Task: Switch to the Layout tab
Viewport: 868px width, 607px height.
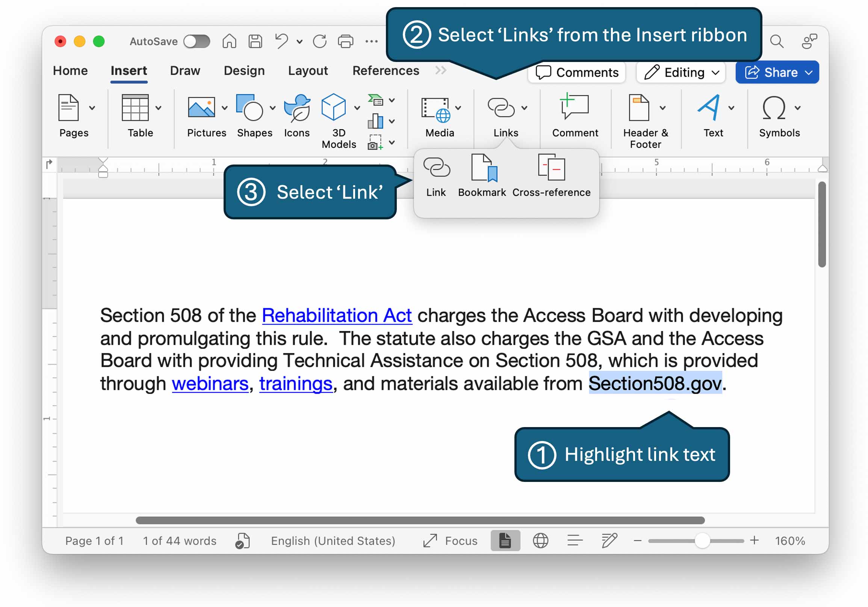Action: pyautogui.click(x=308, y=71)
